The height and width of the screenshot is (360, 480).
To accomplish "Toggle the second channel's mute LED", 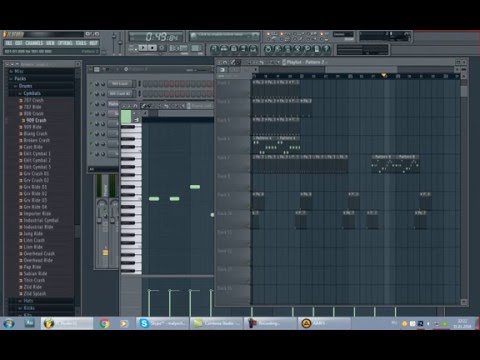I will tap(91, 93).
